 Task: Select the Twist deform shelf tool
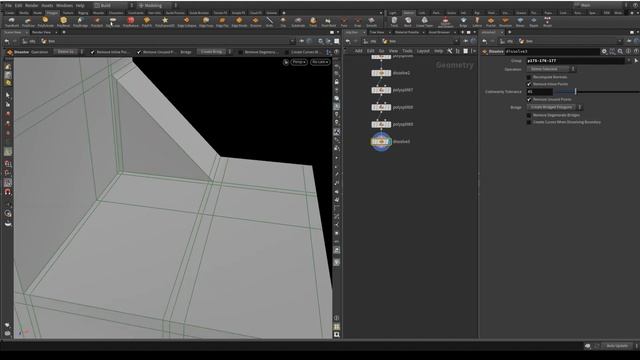(x=394, y=22)
